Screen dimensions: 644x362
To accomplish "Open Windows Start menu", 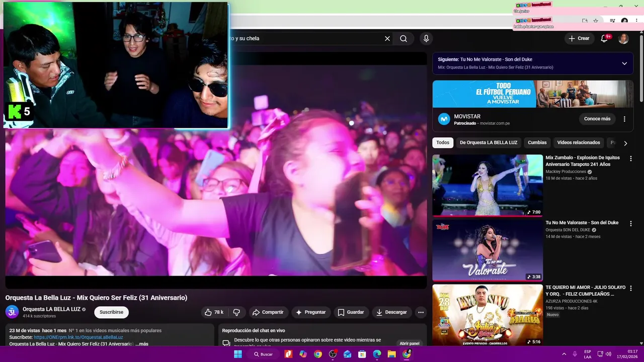I will coord(237,354).
